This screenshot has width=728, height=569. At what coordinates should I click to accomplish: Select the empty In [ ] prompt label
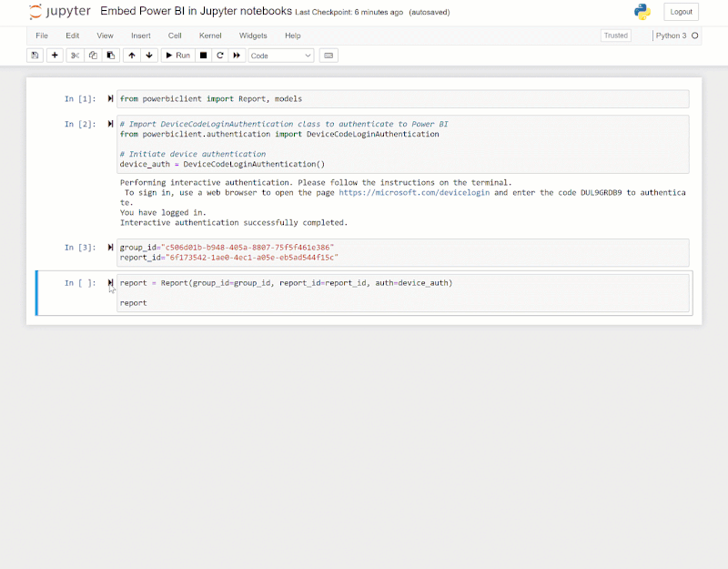point(80,283)
